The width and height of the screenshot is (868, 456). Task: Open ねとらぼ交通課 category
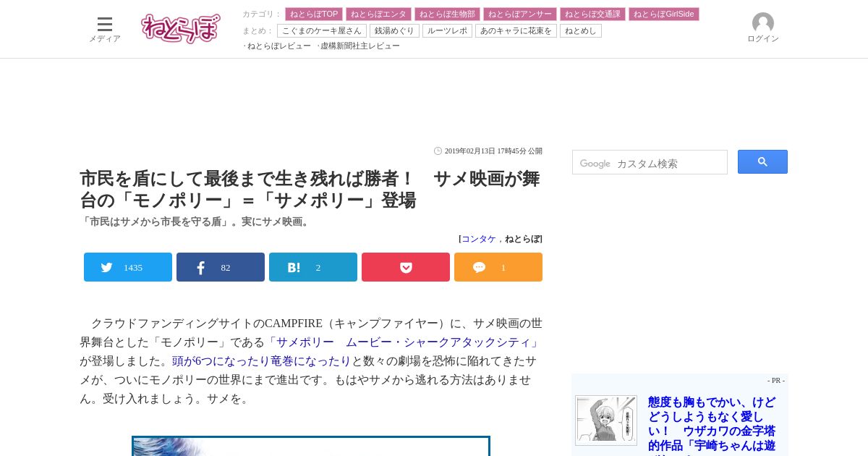[592, 14]
